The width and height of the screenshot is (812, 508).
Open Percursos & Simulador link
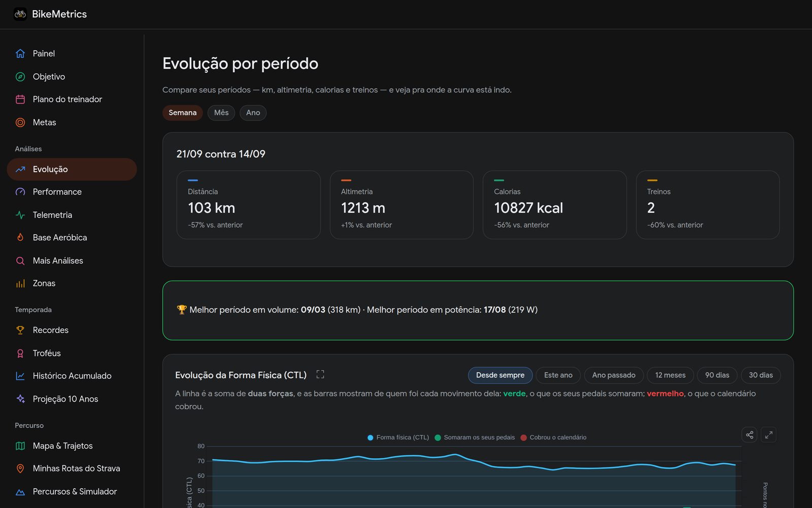tap(72, 492)
